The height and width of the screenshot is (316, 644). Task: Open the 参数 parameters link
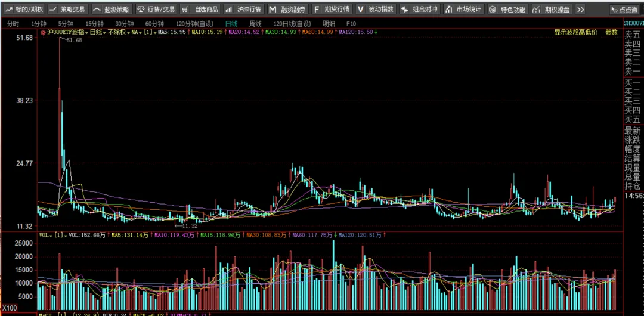point(611,32)
